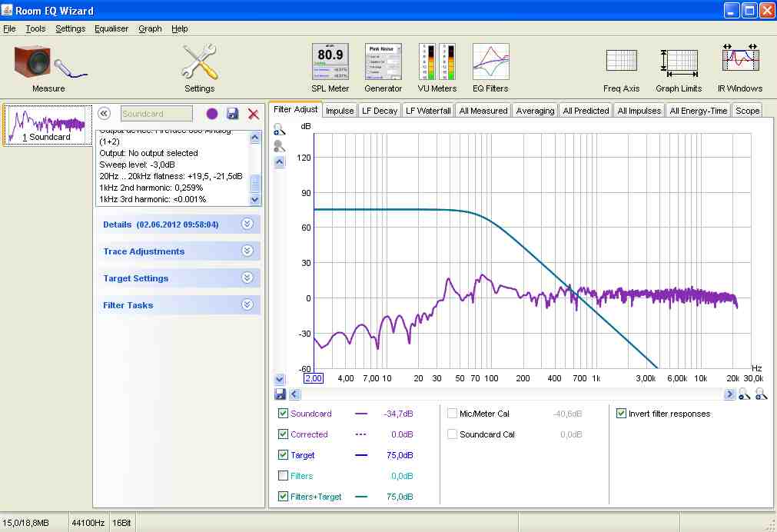The width and height of the screenshot is (777, 532).
Task: Toggle the Soundcard trace checkbox
Action: pyautogui.click(x=283, y=414)
